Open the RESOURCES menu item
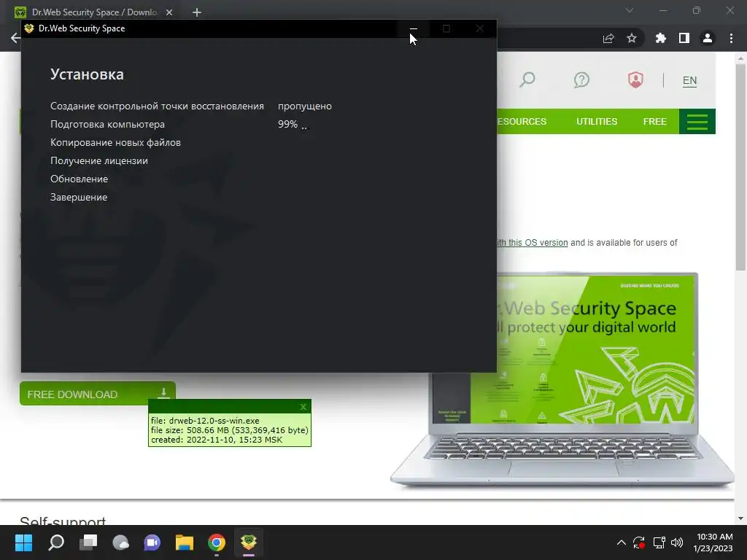Screen dimensions: 747x560 click(522, 122)
